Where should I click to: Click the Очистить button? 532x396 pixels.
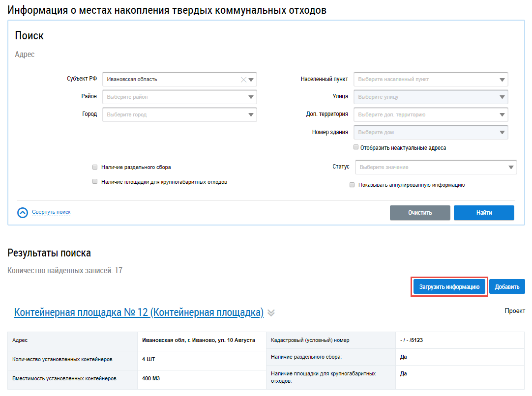pyautogui.click(x=420, y=213)
